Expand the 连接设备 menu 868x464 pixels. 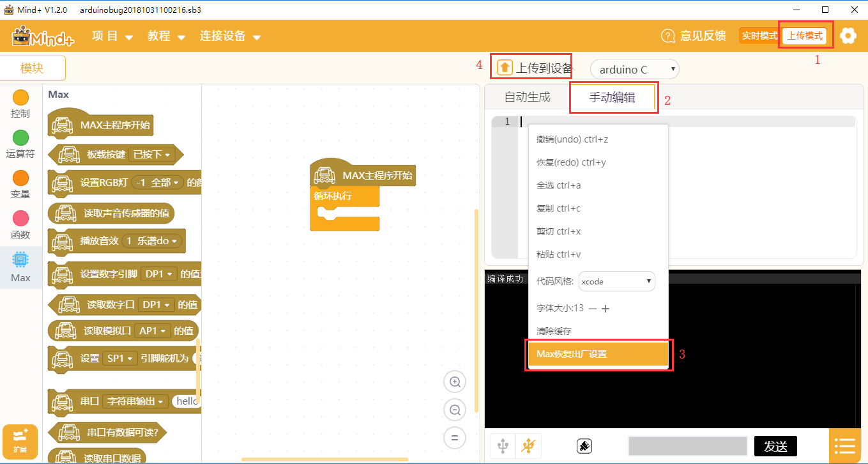tap(230, 36)
